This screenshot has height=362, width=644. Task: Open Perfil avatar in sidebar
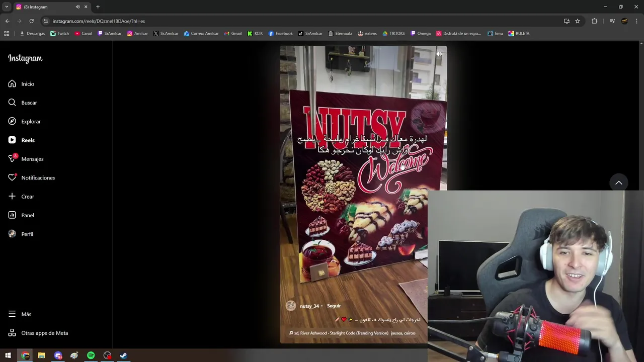pos(12,234)
